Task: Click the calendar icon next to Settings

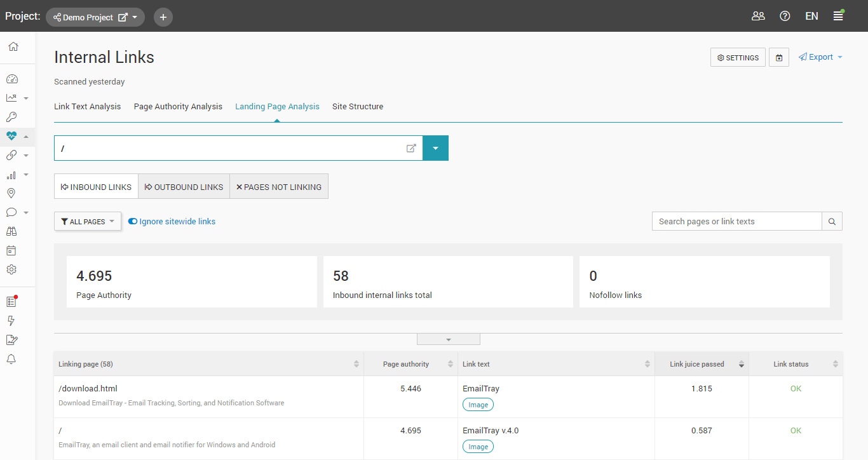Action: tap(779, 58)
